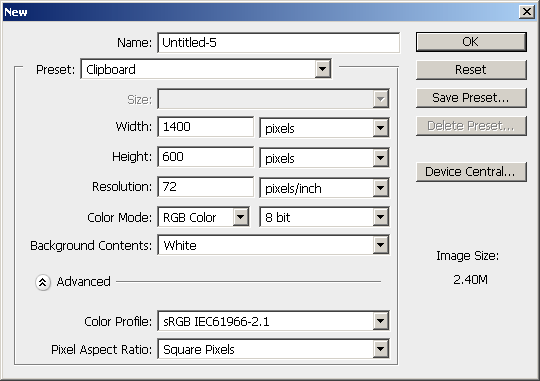Viewport: 540px width, 381px height.
Task: Click the Background Contents: label
Action: [91, 246]
